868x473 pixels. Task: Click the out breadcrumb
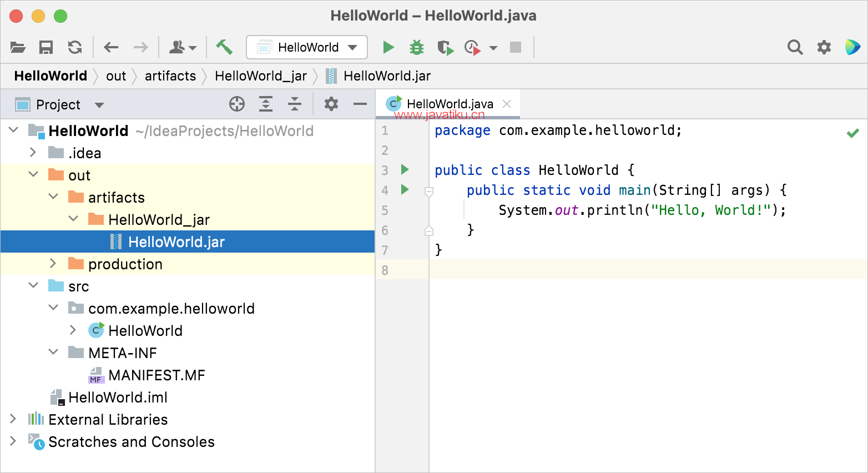pyautogui.click(x=116, y=76)
